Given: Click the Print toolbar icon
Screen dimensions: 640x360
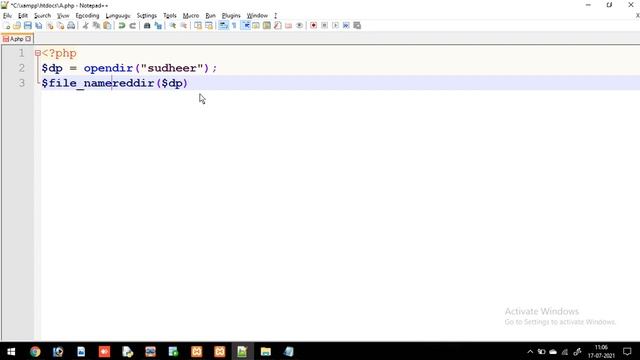Looking at the screenshot, I should tap(71, 26).
